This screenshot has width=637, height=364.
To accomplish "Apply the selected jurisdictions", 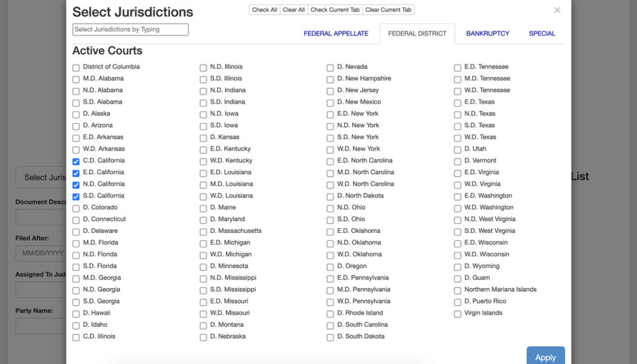I will click(545, 357).
